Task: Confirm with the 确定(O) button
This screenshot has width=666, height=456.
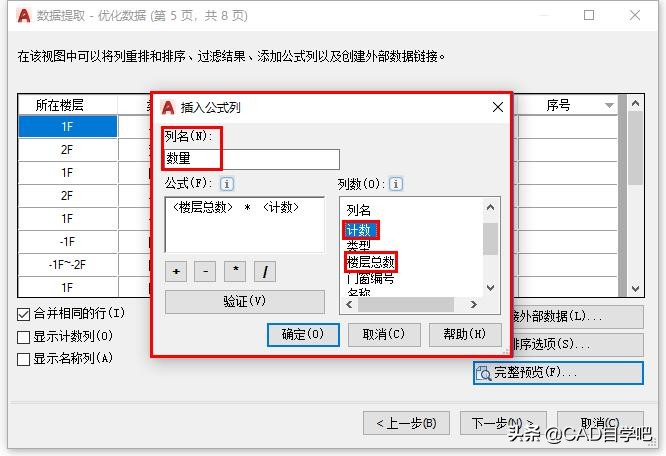Action: 303,335
